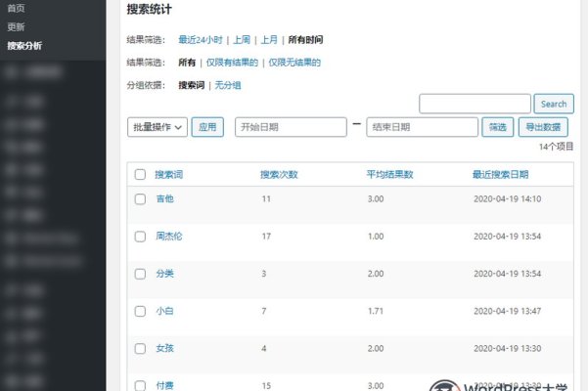This screenshot has width=588, height=391.
Task: Click the Search button
Action: pos(554,104)
